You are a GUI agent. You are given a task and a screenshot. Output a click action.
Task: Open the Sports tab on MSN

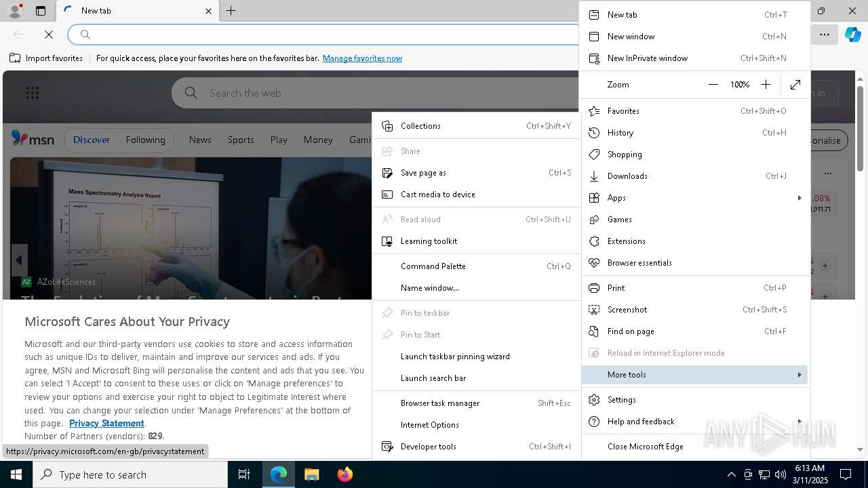(x=241, y=140)
